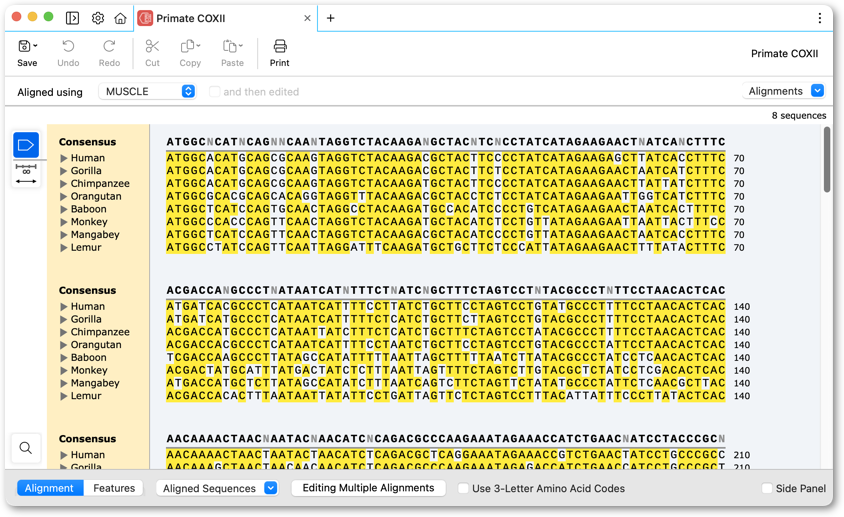Toggle the 'and then edited' checkbox
This screenshot has height=517, width=844.
tap(214, 92)
